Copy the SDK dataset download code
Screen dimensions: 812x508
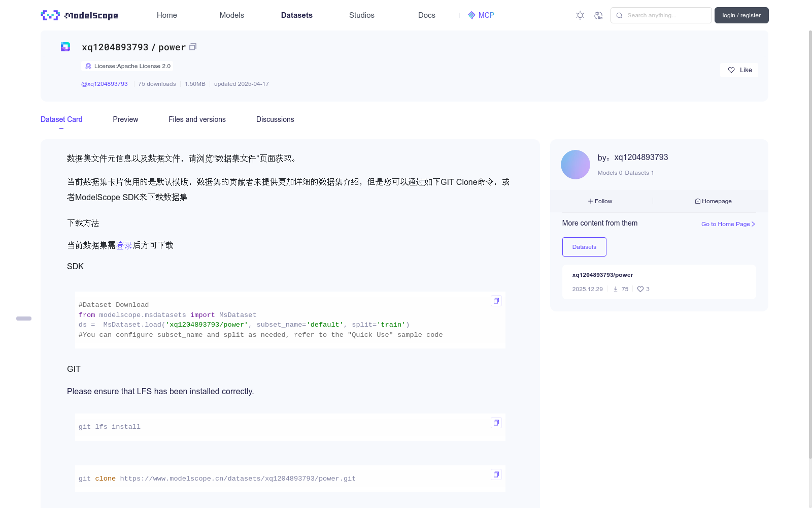point(496,301)
